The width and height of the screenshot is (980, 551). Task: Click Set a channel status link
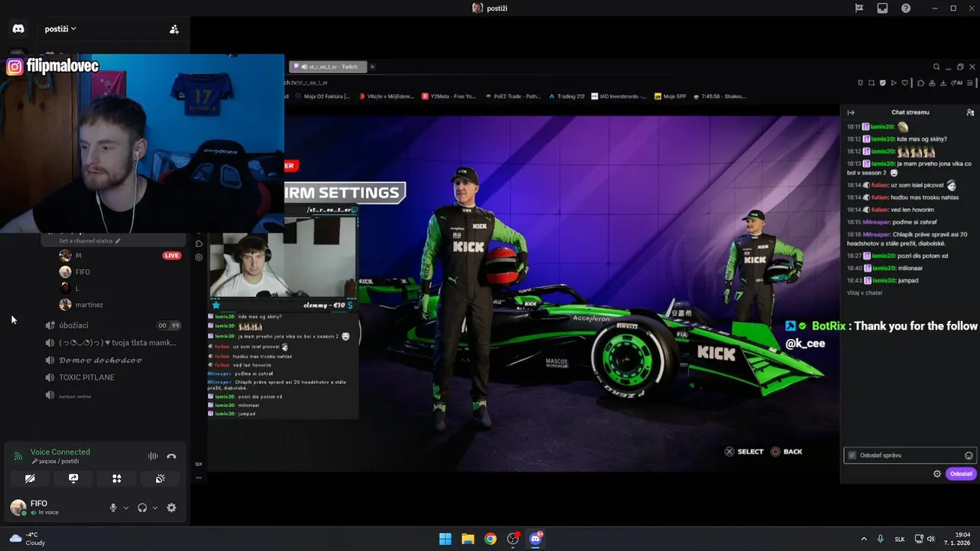pyautogui.click(x=90, y=240)
